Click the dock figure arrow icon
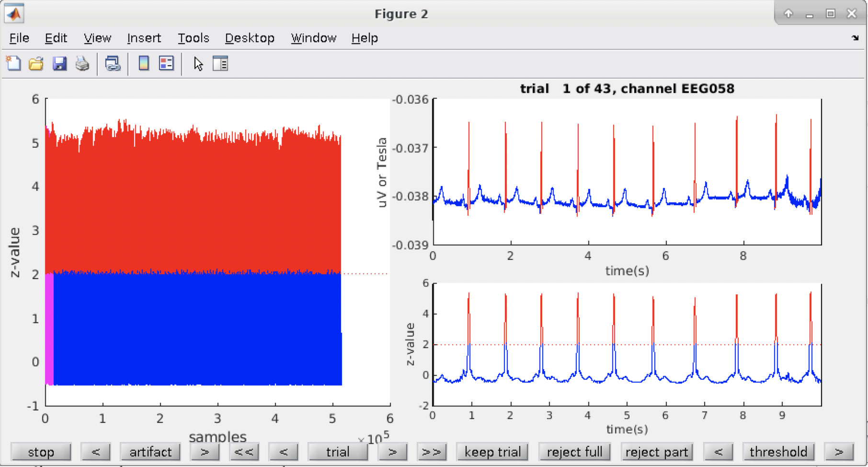 coord(855,38)
